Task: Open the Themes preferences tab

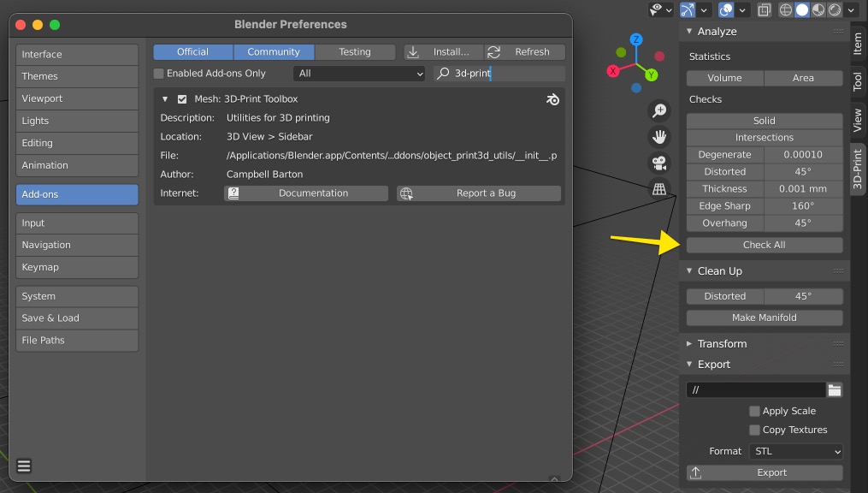Action: [x=77, y=76]
